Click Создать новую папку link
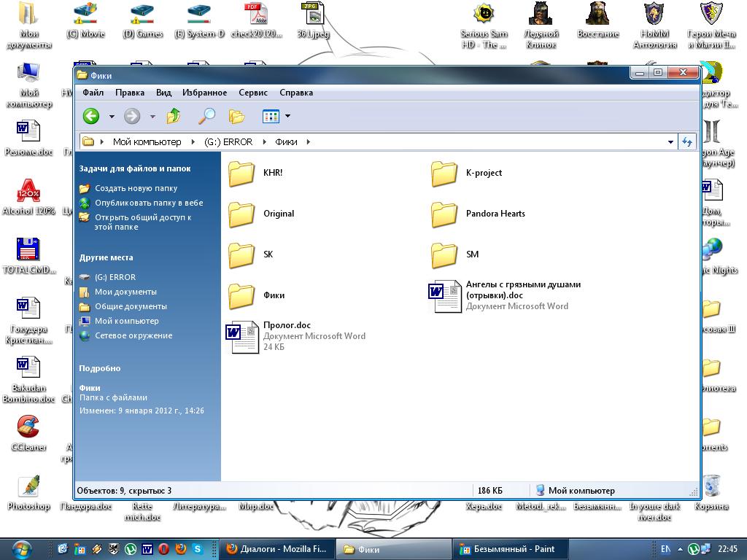Screen dimensions: 747x560 click(136, 188)
